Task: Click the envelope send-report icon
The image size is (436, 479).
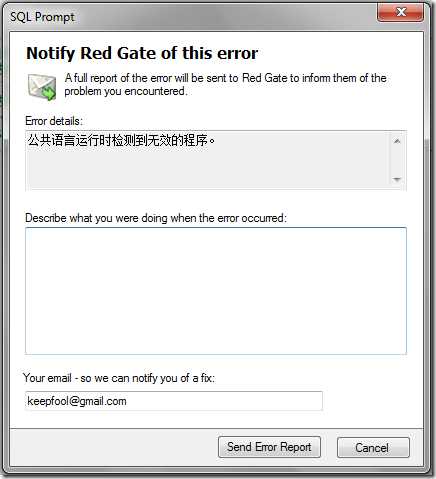Action: click(42, 87)
